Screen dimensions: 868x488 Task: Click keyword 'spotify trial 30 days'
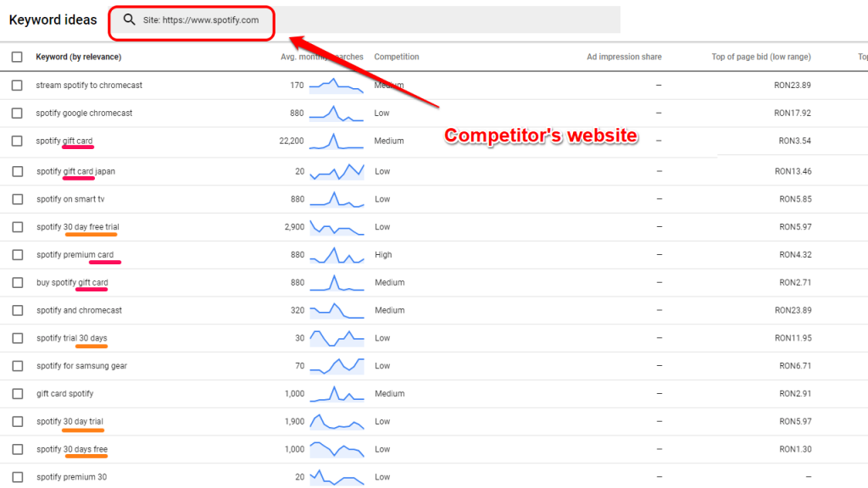[72, 338]
